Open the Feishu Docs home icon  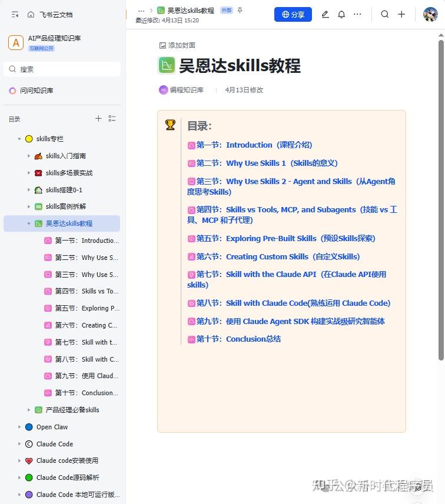coord(31,15)
